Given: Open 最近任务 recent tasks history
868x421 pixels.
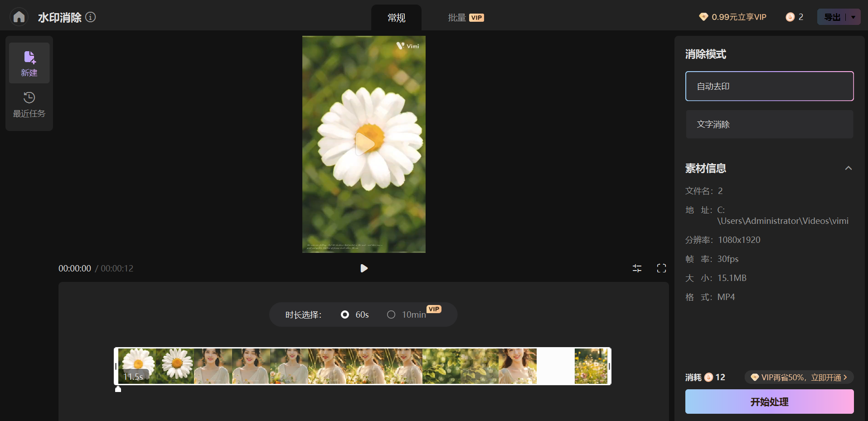Looking at the screenshot, I should click(x=29, y=104).
